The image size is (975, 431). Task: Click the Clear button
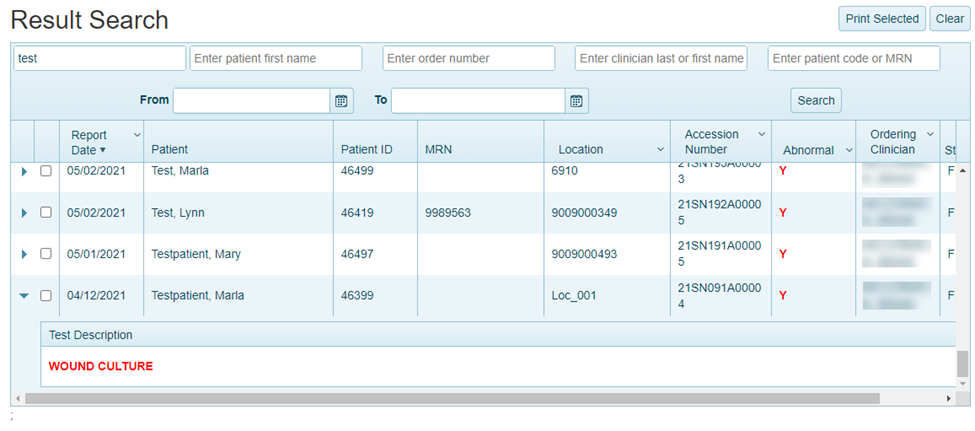[948, 19]
